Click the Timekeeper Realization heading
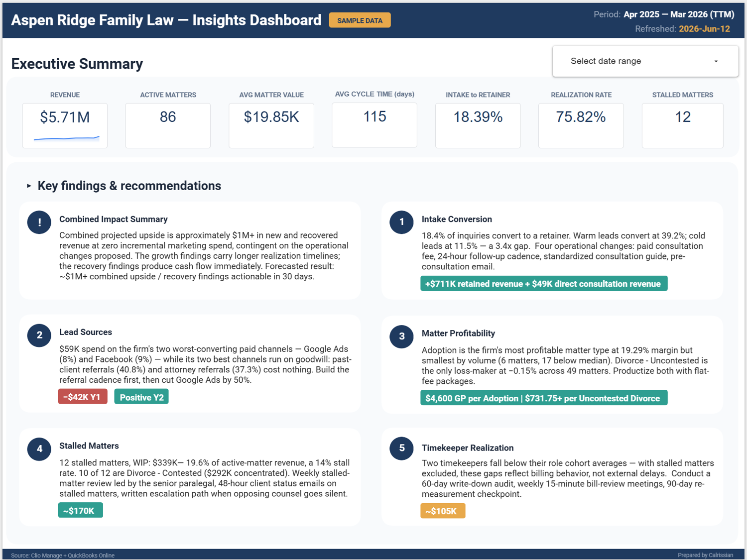Screen dimensions: 747x560 (x=468, y=448)
